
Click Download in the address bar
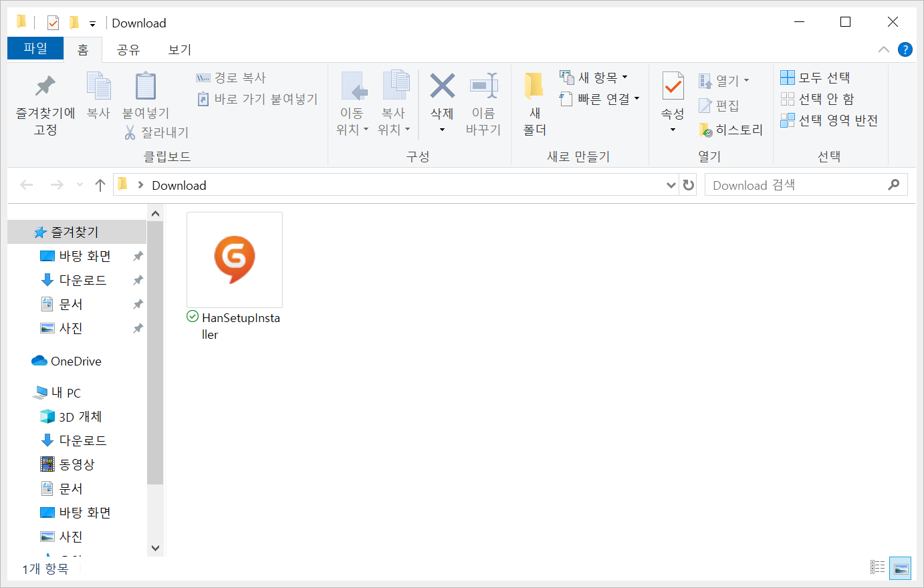coord(179,185)
